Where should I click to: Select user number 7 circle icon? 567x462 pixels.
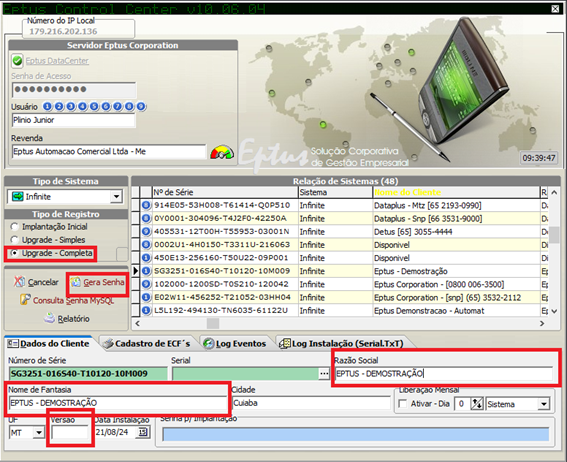pos(117,106)
